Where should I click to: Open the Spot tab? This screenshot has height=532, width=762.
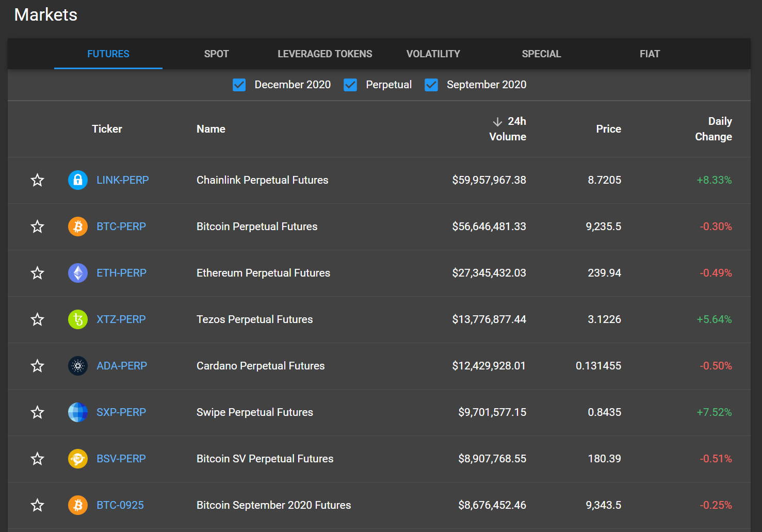click(x=216, y=54)
